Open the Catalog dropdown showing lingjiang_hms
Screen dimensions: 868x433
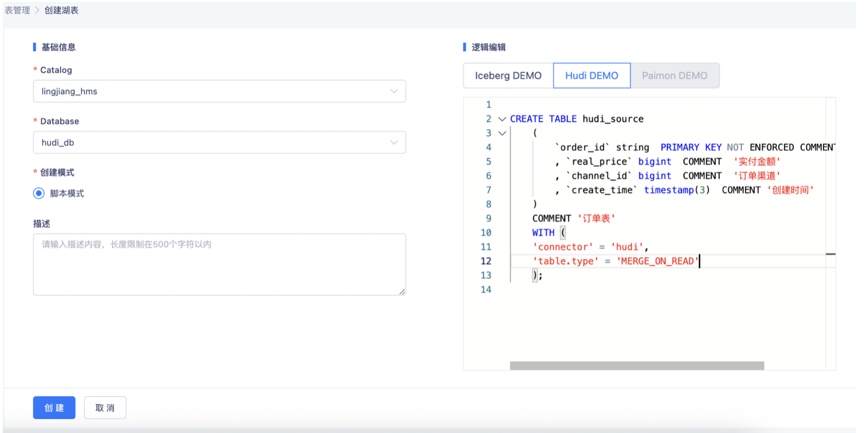click(x=219, y=91)
